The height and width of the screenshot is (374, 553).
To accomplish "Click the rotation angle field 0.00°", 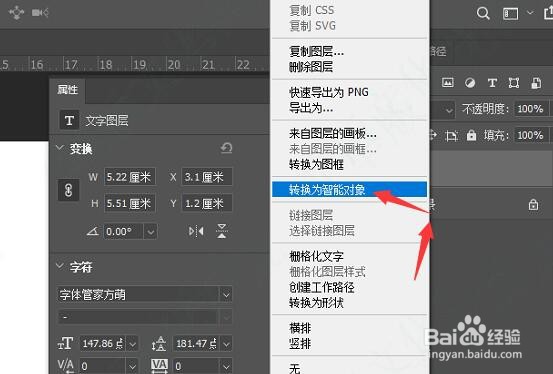I will 123,231.
